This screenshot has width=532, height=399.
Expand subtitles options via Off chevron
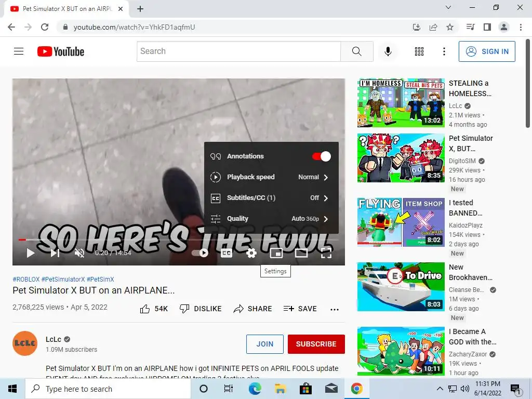[x=326, y=198]
